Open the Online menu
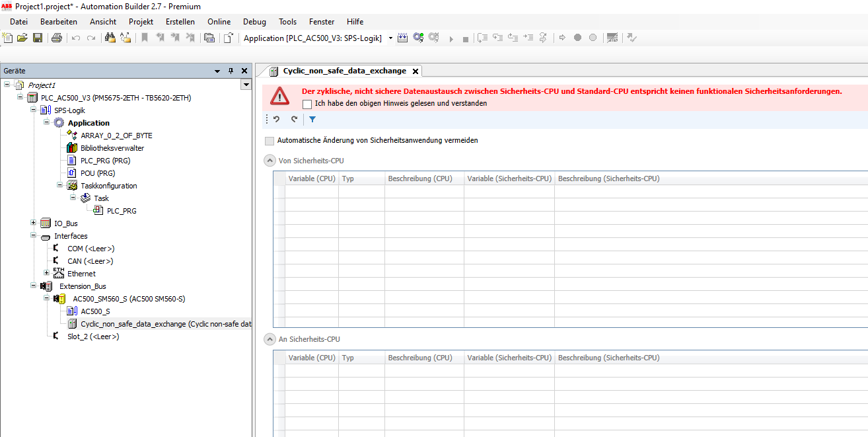Screen dimensions: 868x437 click(219, 22)
